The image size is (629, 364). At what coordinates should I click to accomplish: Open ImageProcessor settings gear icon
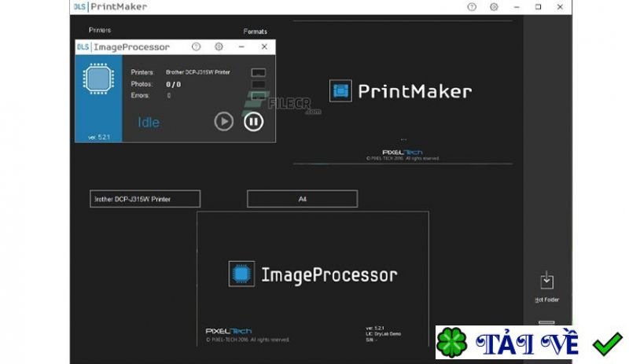pos(219,46)
